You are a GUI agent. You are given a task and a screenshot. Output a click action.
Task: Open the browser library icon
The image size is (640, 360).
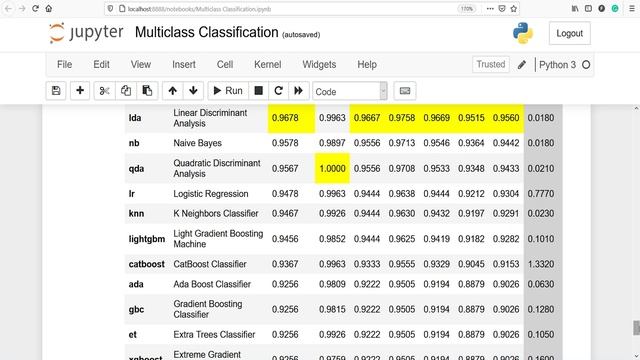(575, 9)
